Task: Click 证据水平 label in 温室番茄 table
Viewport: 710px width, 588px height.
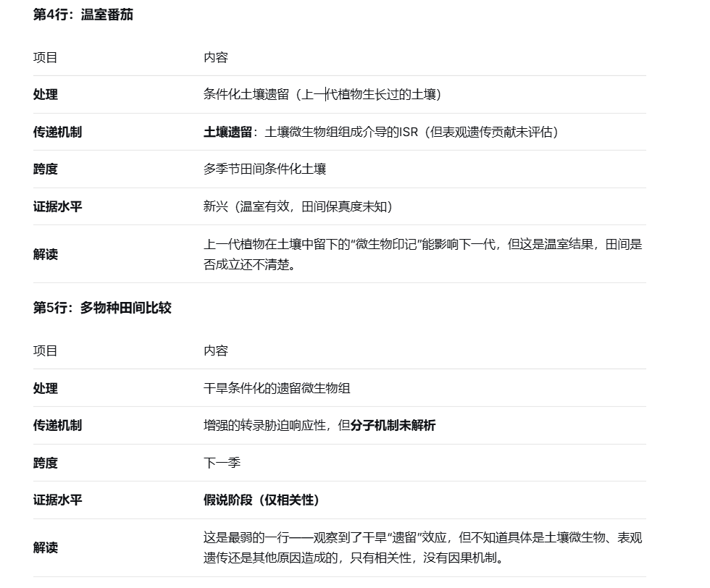Action: 57,207
